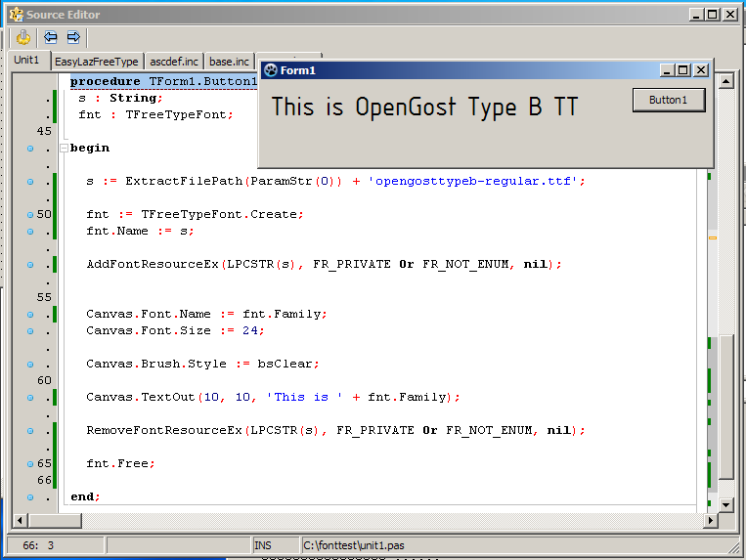Maximize the Source Editor window
The image size is (746, 560).
(x=713, y=15)
